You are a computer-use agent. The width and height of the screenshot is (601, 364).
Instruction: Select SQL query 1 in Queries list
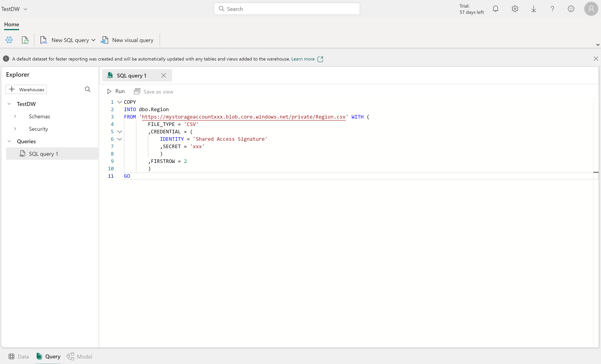[x=43, y=153]
